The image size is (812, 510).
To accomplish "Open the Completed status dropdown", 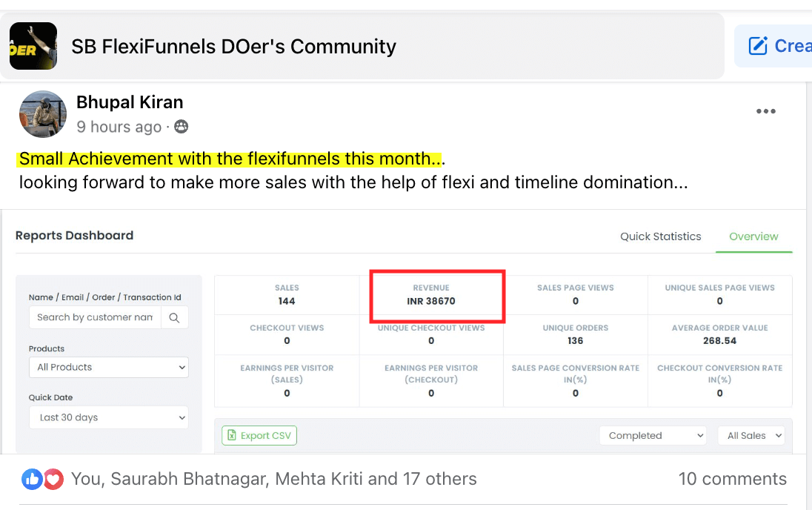I will (x=653, y=436).
